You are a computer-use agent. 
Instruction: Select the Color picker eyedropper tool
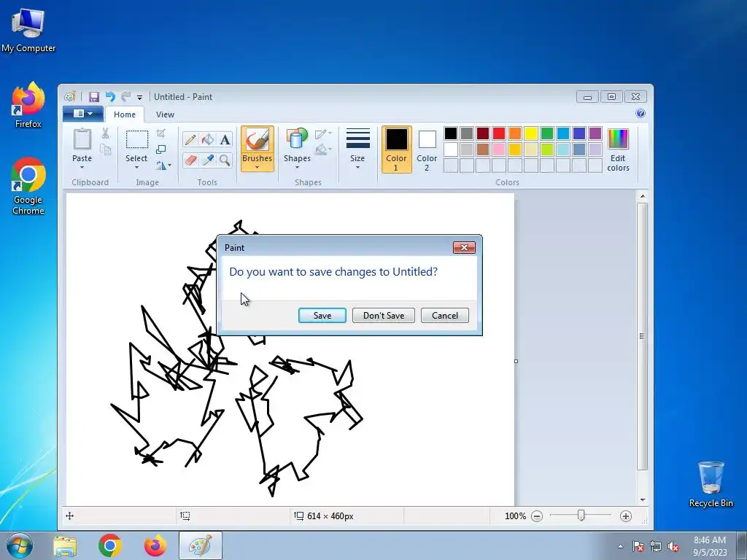point(208,160)
